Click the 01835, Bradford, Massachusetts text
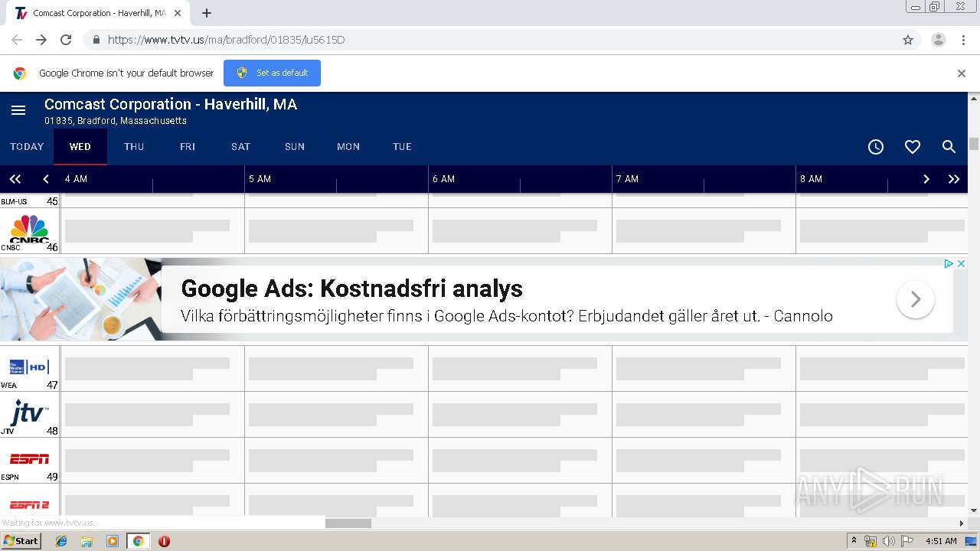980x551 pixels. point(116,121)
